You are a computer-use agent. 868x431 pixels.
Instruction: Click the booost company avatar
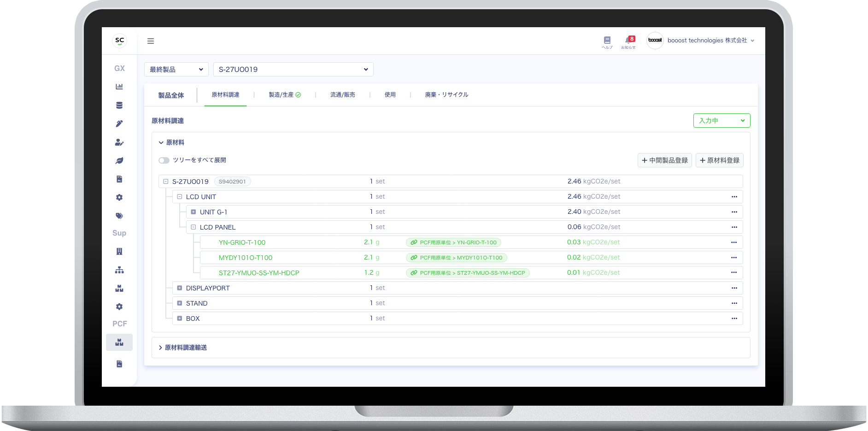coord(655,41)
